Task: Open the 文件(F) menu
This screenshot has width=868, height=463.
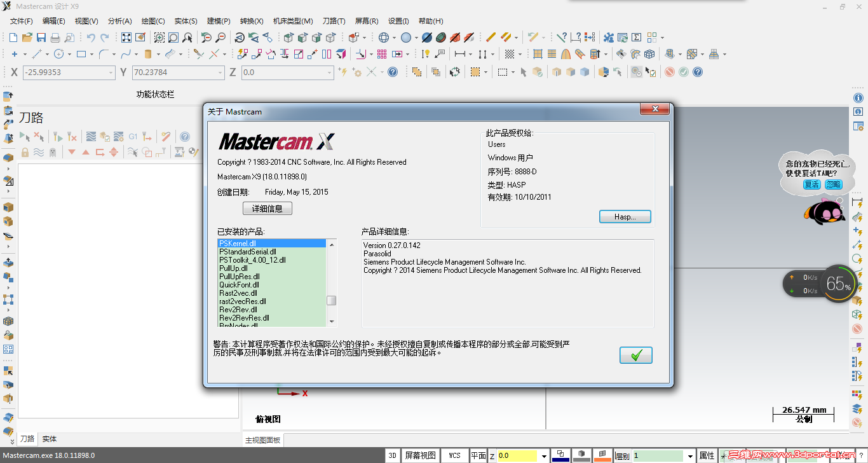Action: pyautogui.click(x=22, y=21)
